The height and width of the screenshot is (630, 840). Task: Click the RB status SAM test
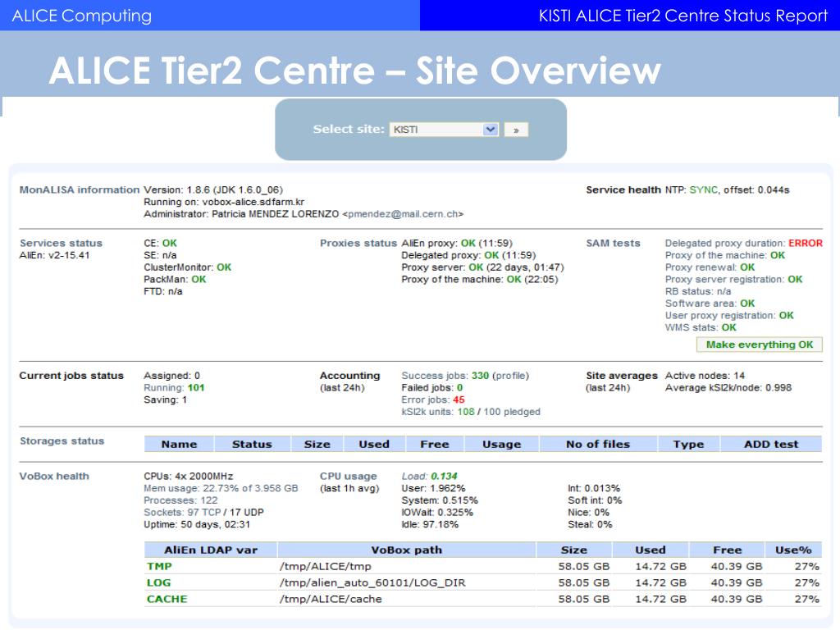tap(698, 291)
